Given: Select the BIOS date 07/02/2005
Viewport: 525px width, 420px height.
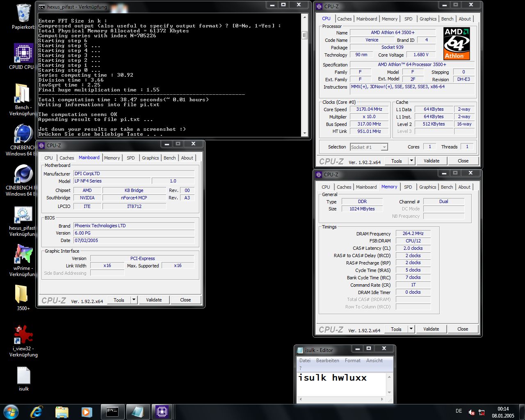Looking at the screenshot, I should coord(134,240).
